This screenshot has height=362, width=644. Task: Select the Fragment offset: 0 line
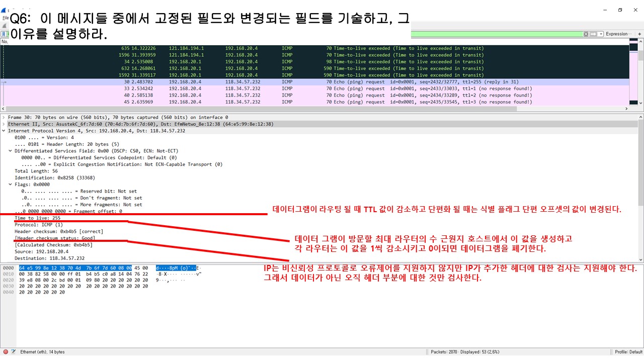pos(68,211)
